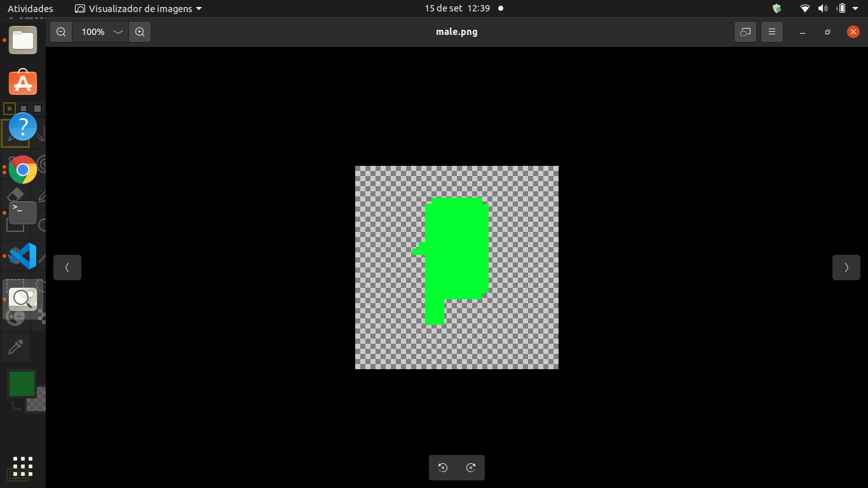The height and width of the screenshot is (488, 868).
Task: Show applications grid
Action: pyautogui.click(x=23, y=466)
